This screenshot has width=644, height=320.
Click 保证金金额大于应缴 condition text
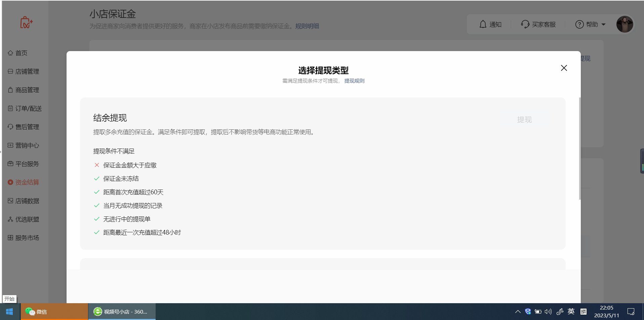coord(130,165)
